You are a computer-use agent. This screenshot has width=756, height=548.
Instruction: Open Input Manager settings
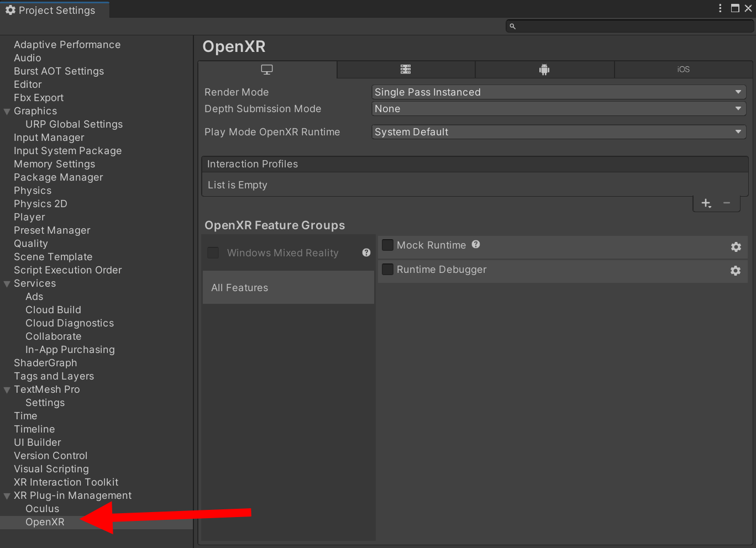(x=49, y=138)
